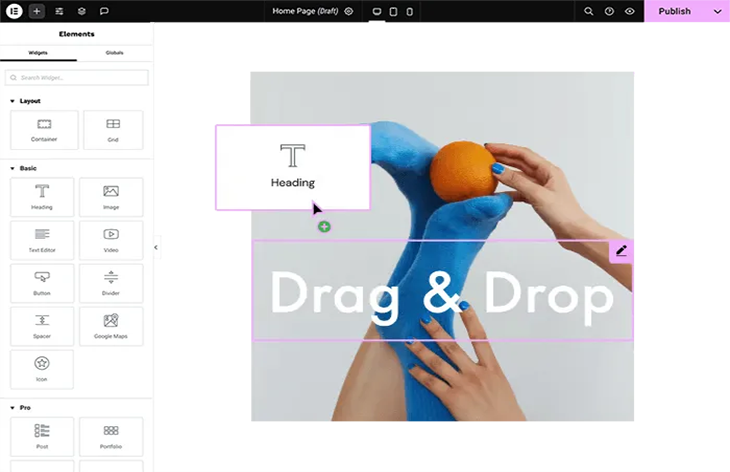
Task: Click the Add Element plus icon
Action: pos(37,11)
